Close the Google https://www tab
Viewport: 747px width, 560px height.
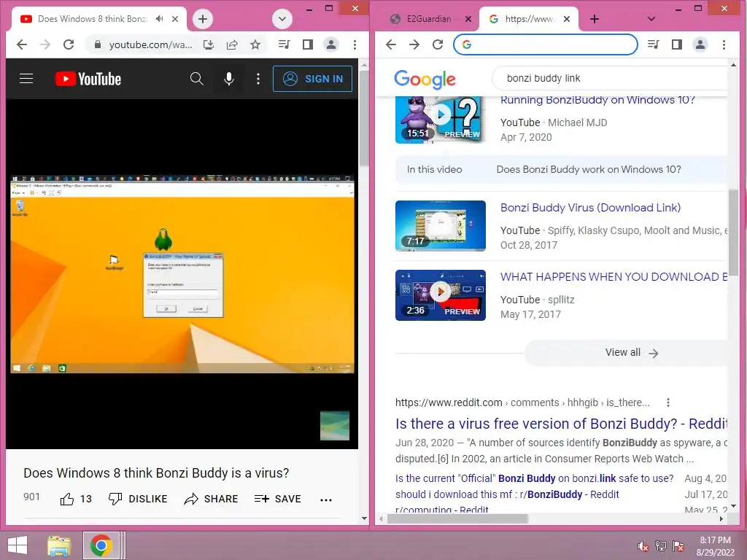pyautogui.click(x=566, y=19)
